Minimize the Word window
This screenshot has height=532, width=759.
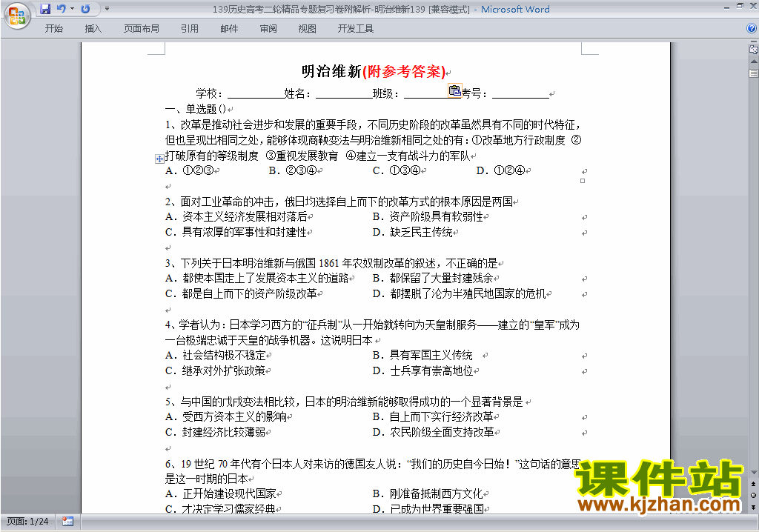[726, 7]
